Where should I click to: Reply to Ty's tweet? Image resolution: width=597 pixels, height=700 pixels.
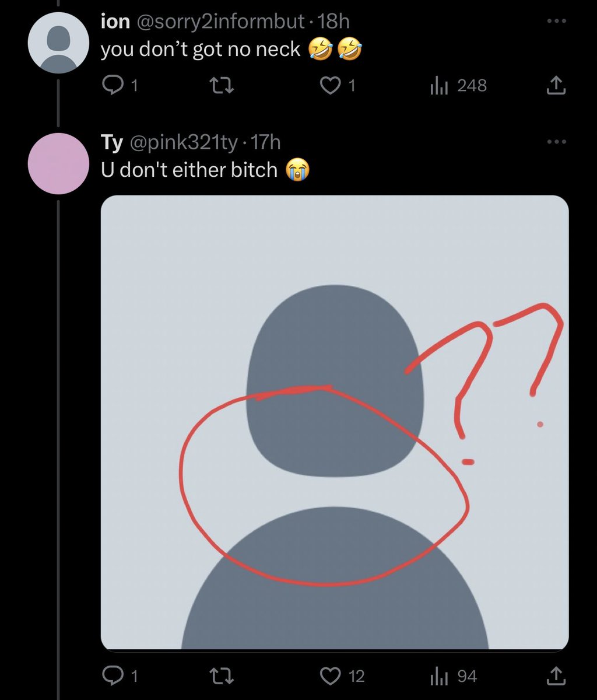pos(111,676)
